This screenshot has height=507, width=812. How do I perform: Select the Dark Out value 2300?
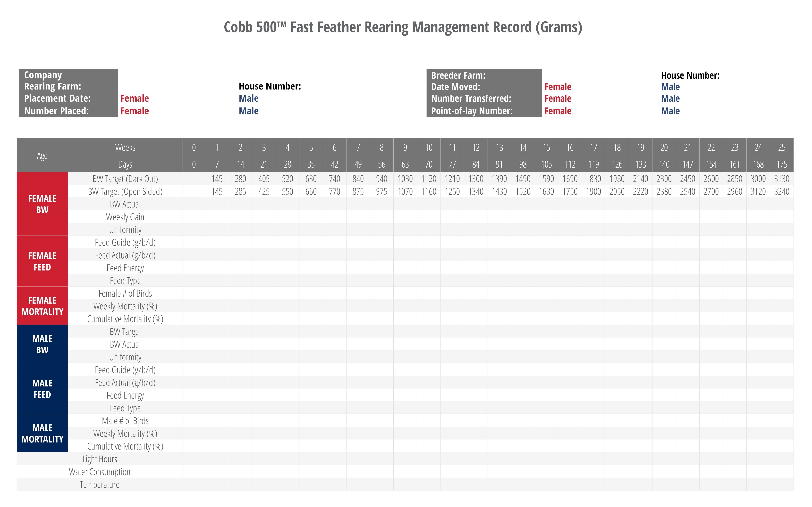[x=664, y=179]
